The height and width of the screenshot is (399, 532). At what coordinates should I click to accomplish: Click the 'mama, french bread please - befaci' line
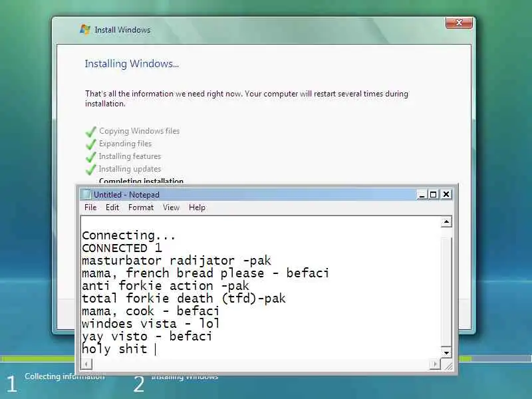[x=205, y=273]
